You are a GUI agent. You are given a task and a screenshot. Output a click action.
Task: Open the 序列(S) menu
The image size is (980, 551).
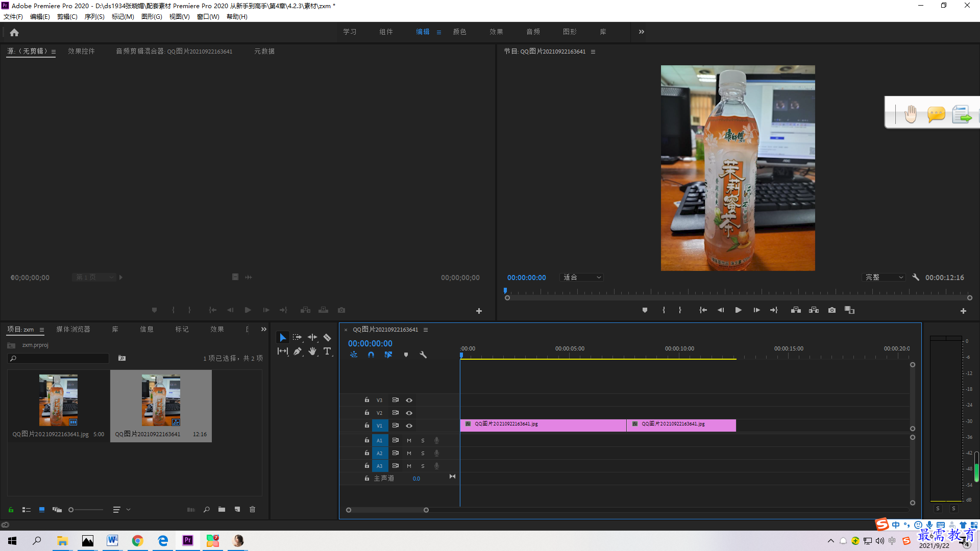[94, 17]
